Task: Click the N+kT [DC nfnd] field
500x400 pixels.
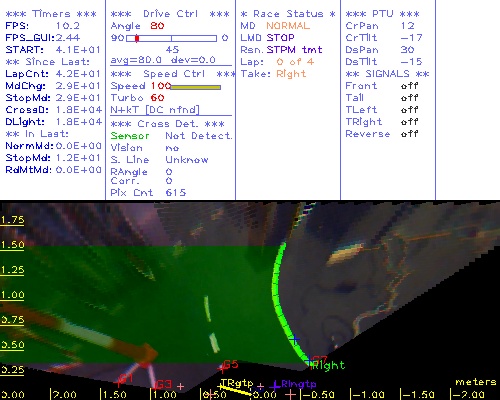Action: [x=155, y=110]
